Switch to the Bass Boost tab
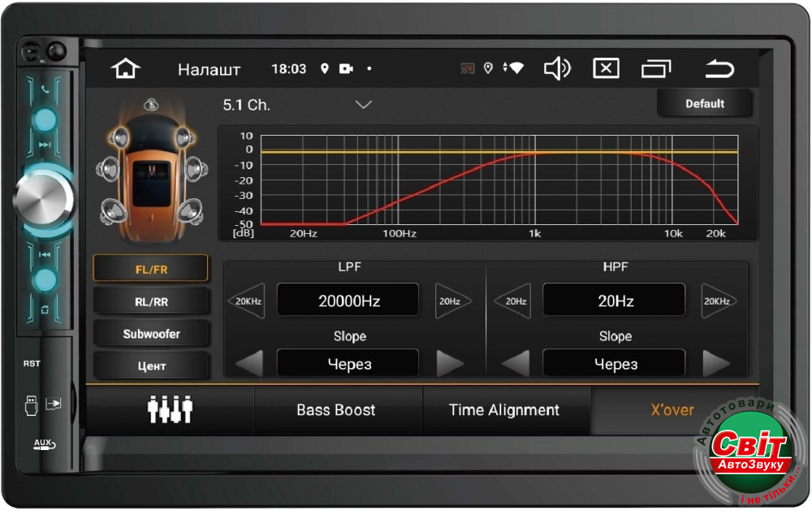The width and height of the screenshot is (812, 511). coord(336,410)
